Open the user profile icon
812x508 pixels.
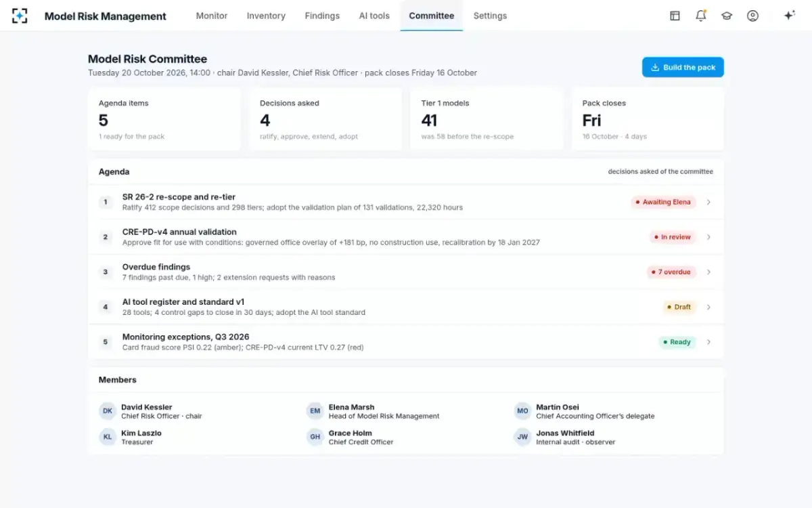tap(752, 16)
